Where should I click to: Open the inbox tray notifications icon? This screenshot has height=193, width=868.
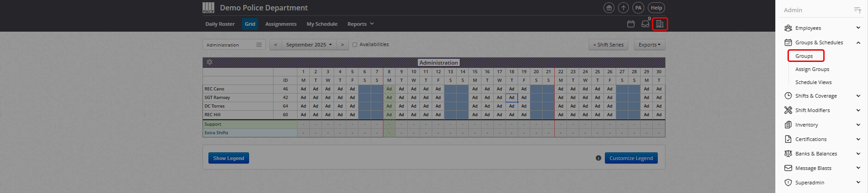pyautogui.click(x=645, y=24)
